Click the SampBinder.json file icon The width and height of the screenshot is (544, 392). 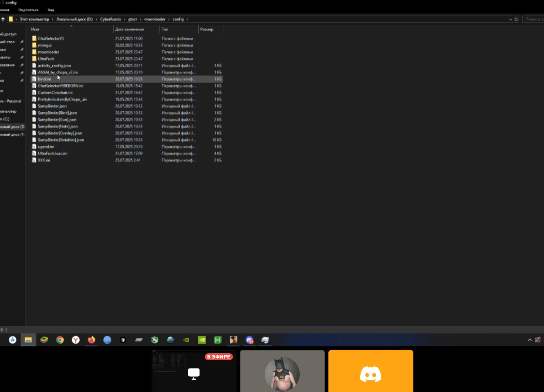coord(34,106)
